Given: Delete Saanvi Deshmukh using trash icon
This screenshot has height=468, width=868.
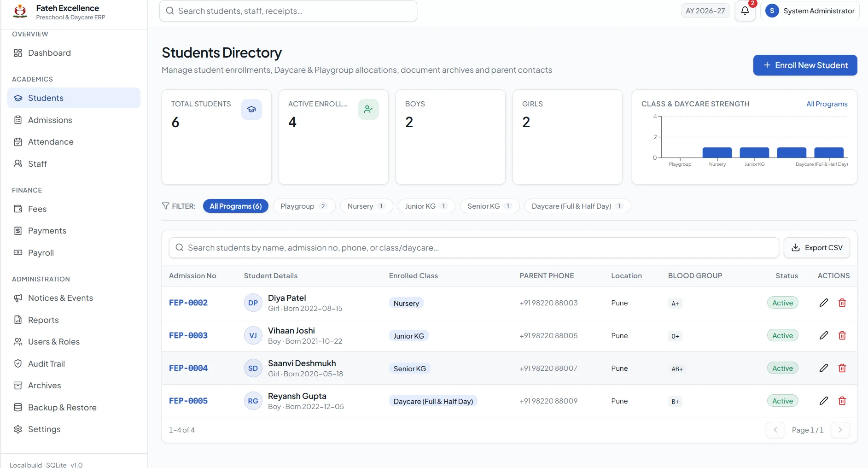Looking at the screenshot, I should (842, 368).
